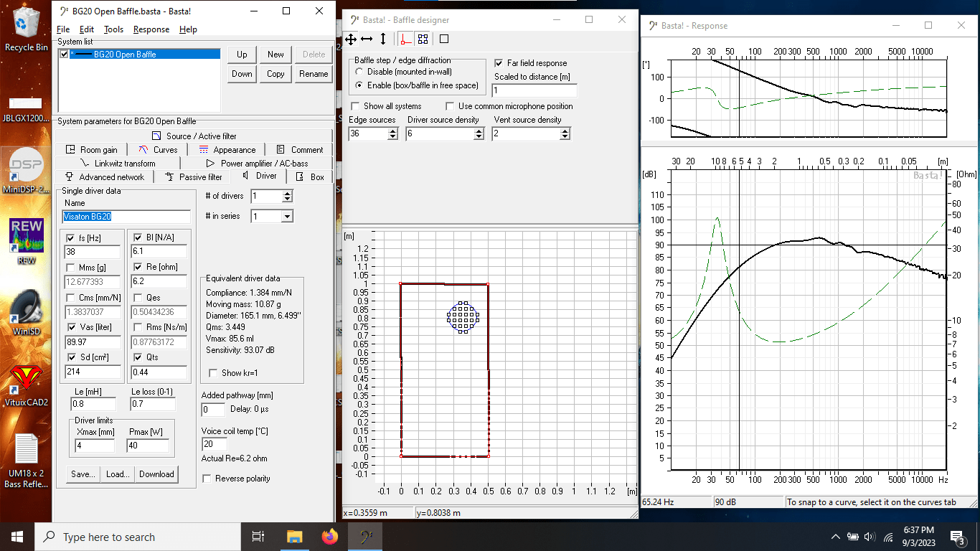Click the driver circle on the baffle drawing
This screenshot has width=980, height=551.
(x=463, y=316)
